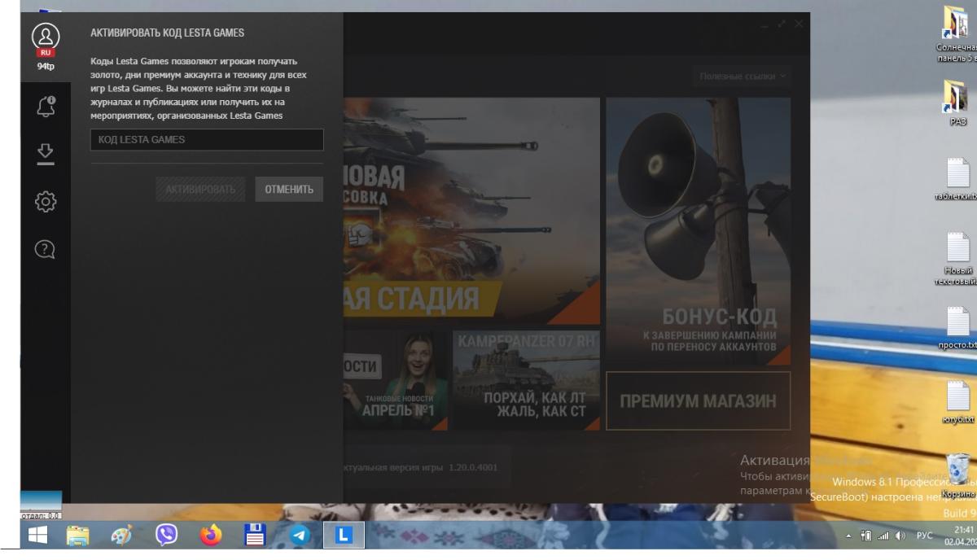Screen dimensions: 977x560
Task: Open help question mark icon
Action: (x=46, y=248)
